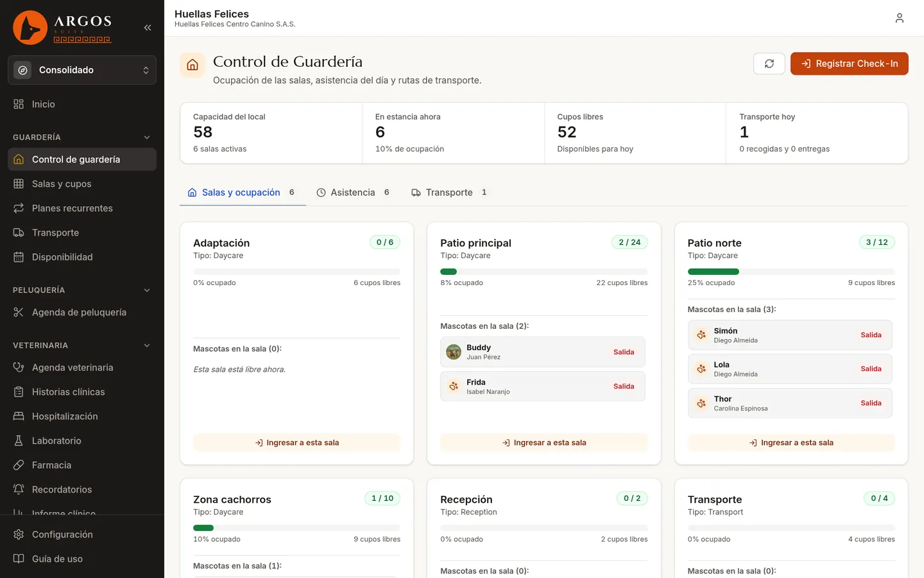Open Hospitalización section

click(82, 416)
